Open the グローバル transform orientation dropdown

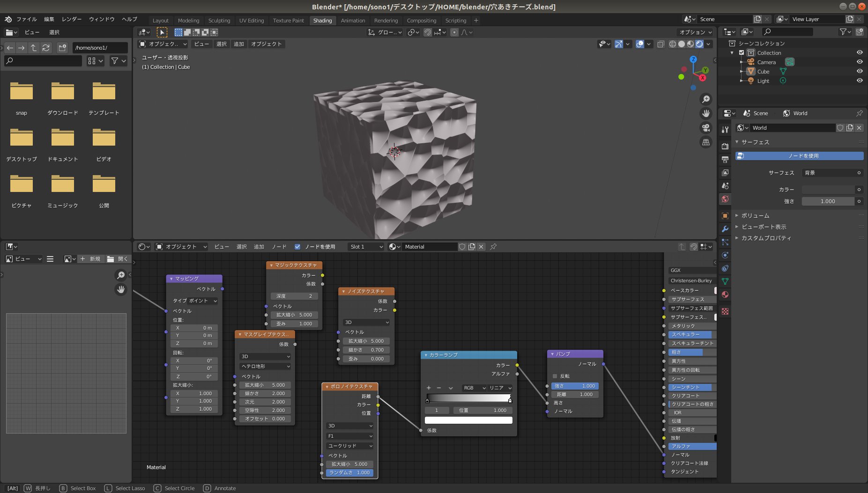point(385,32)
